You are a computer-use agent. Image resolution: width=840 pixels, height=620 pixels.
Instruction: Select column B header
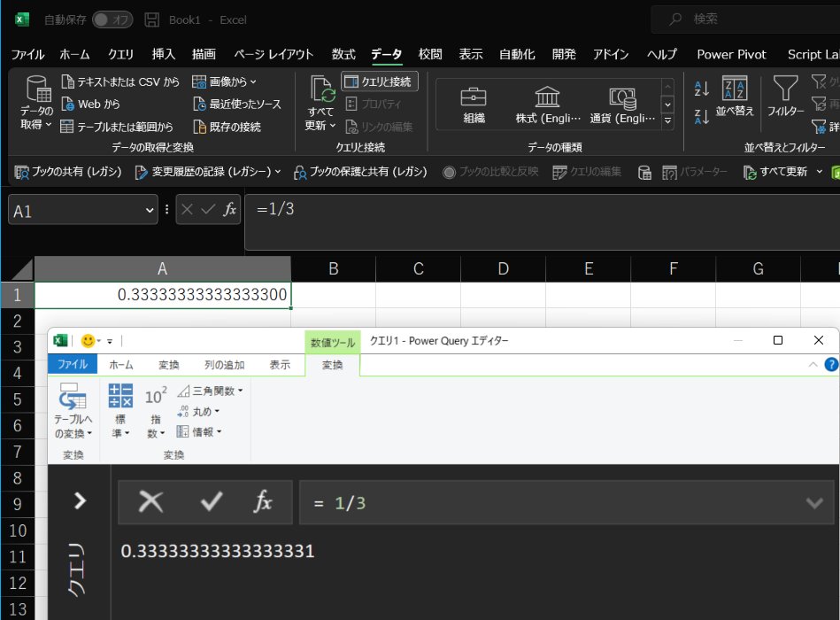[333, 268]
